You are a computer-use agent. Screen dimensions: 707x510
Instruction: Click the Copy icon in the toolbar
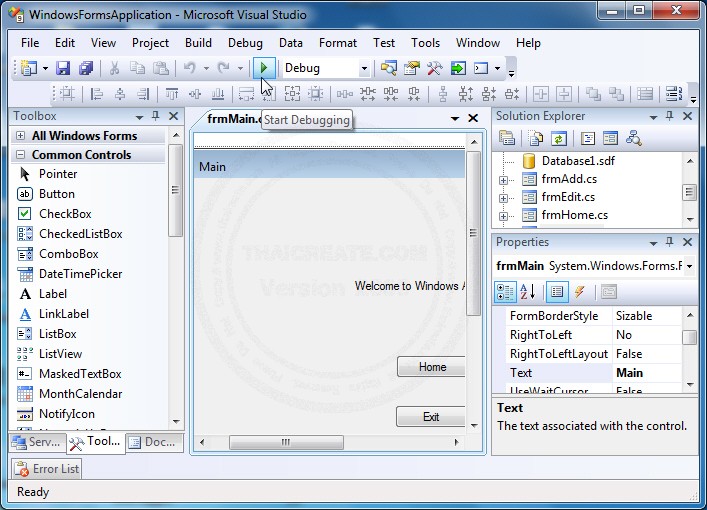click(137, 68)
